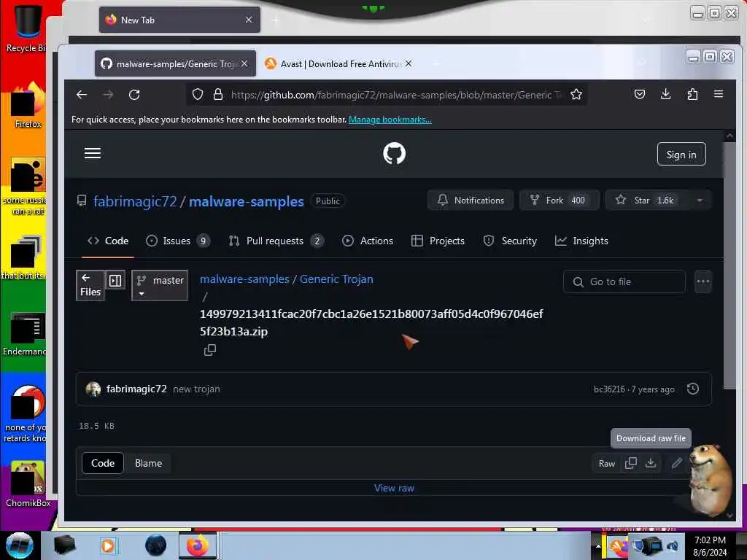Star the malware-samples repository
This screenshot has width=747, height=560.
647,201
